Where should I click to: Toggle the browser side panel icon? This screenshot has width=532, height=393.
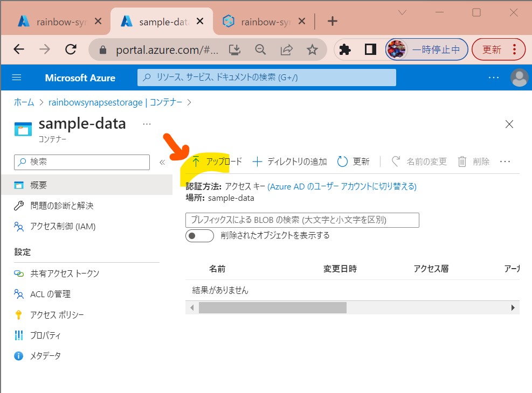point(370,50)
